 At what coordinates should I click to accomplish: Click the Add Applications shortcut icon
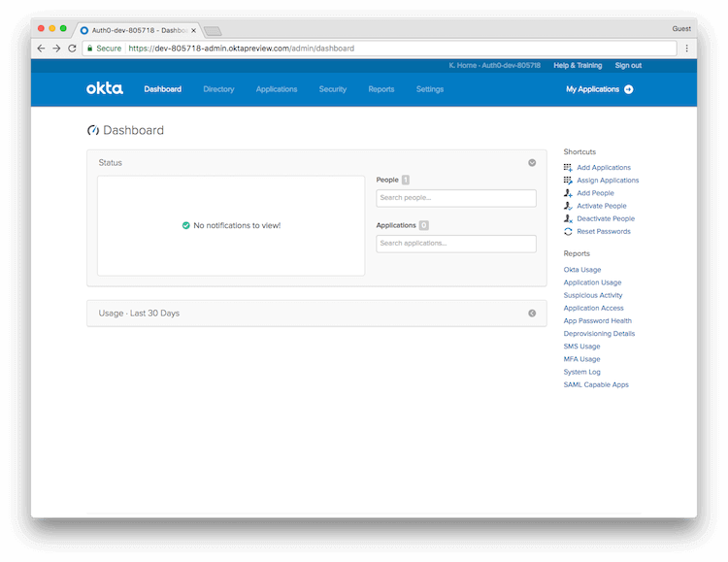(x=568, y=168)
